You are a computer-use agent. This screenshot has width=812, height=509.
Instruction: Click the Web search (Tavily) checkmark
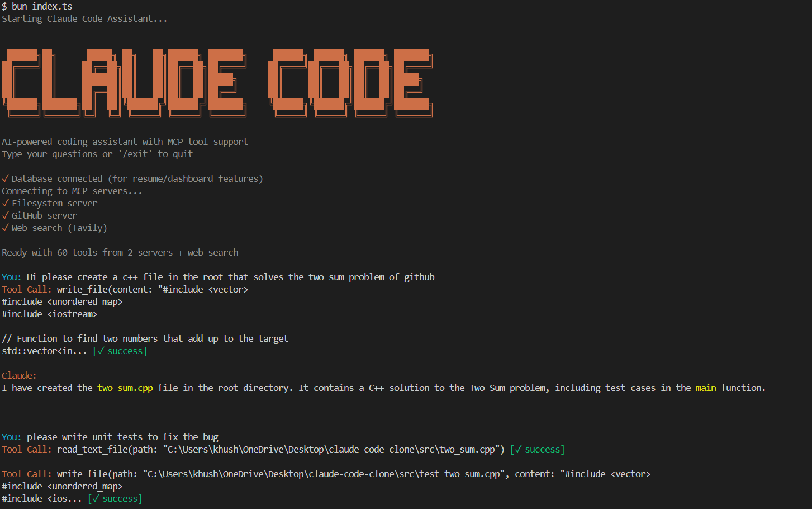[x=4, y=227]
